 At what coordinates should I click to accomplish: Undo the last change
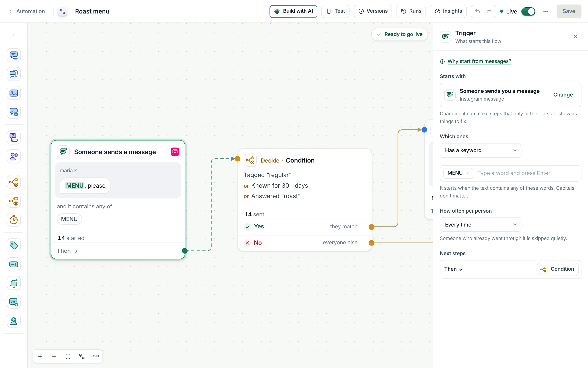click(478, 11)
